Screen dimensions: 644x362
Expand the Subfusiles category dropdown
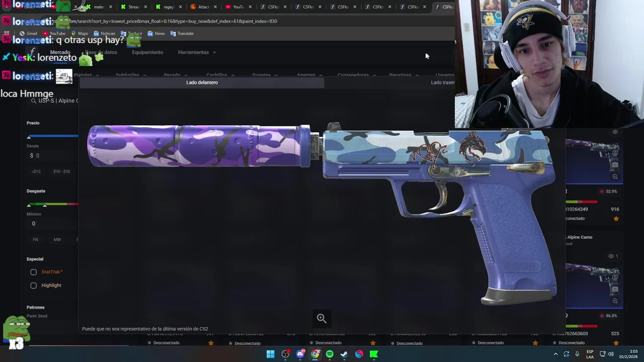[131, 75]
